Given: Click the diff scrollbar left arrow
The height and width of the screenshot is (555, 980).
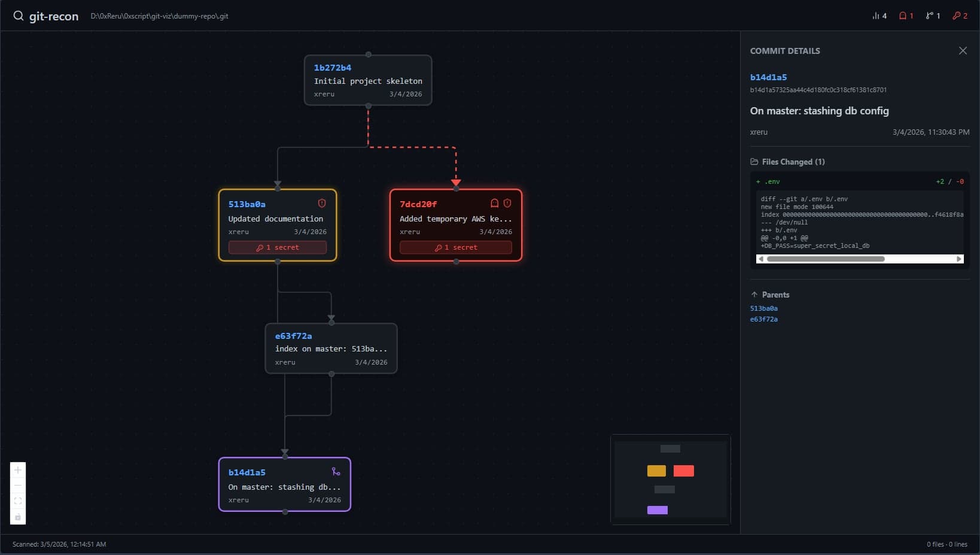Looking at the screenshot, I should (760, 259).
